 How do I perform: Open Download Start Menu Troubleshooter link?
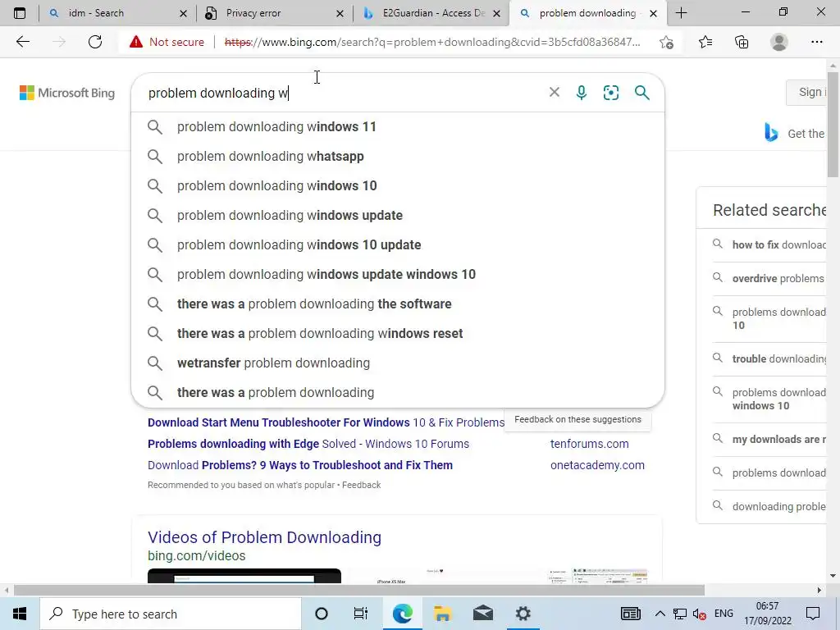[326, 422]
